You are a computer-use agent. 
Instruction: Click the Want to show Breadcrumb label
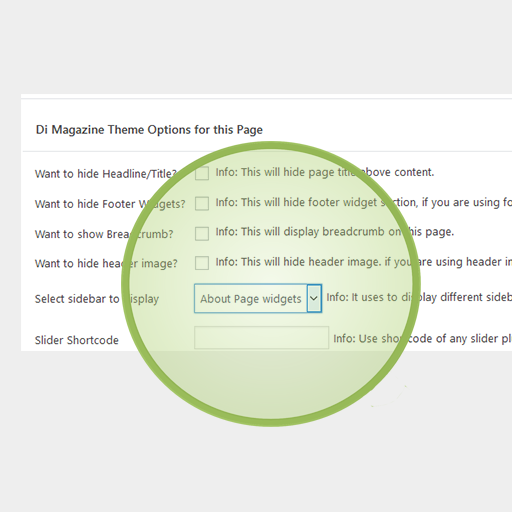104,234
